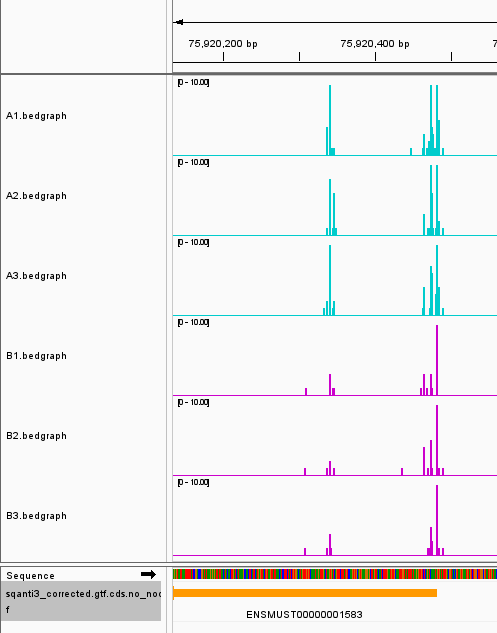Click the B2 track data range label
497x633 pixels.
(x=193, y=402)
